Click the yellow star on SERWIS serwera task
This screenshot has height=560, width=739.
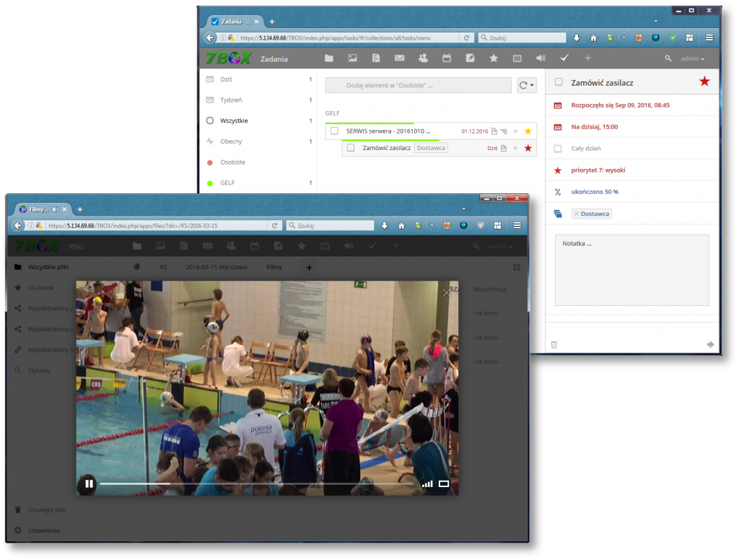[528, 131]
